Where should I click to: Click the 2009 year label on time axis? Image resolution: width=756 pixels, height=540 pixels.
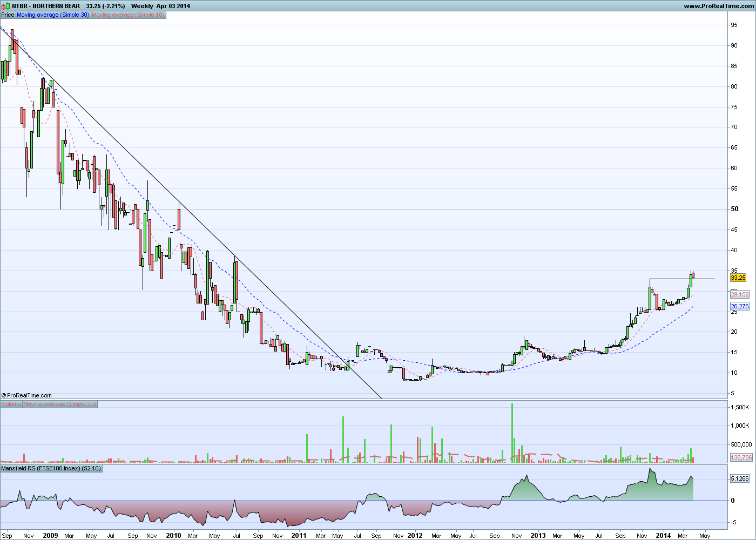point(50,536)
